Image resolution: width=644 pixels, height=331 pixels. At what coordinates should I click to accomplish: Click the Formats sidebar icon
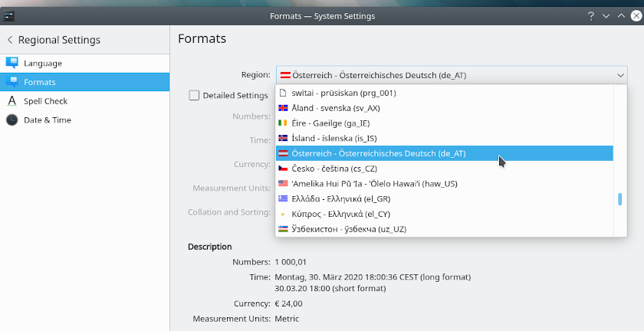tap(12, 82)
